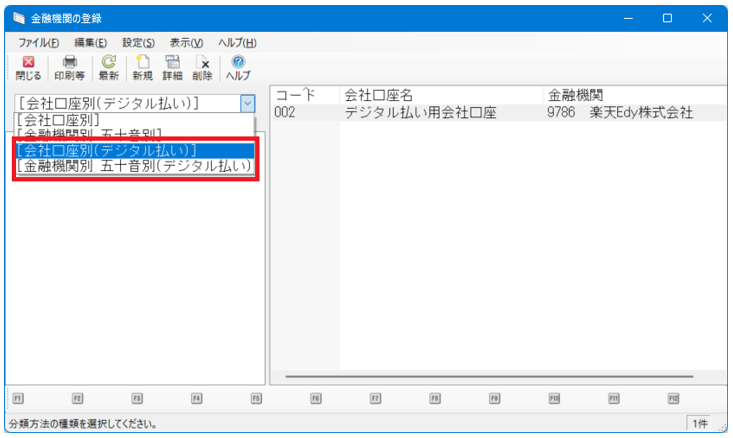
Task: Open the ヘルプ(H) menu
Action: tap(237, 43)
